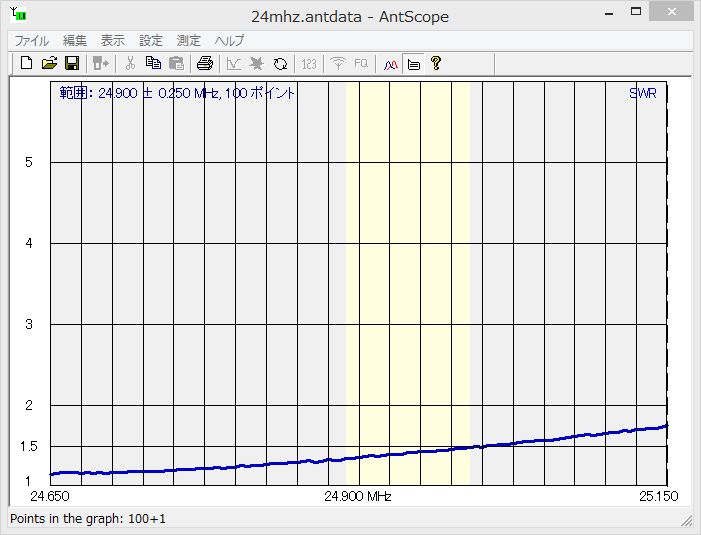701x535 pixels.
Task: Click 'Points in the graph: 100+1' status text
Action: pyautogui.click(x=88, y=519)
